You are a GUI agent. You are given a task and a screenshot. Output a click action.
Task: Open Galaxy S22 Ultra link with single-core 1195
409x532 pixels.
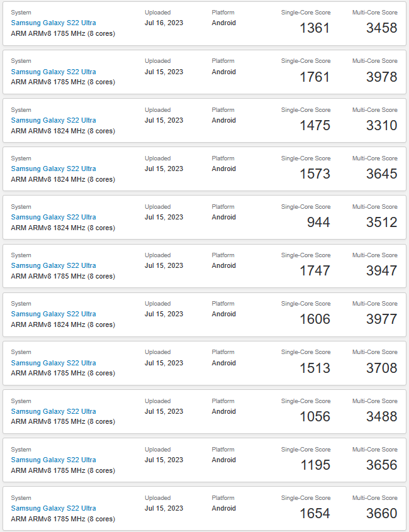(53, 460)
